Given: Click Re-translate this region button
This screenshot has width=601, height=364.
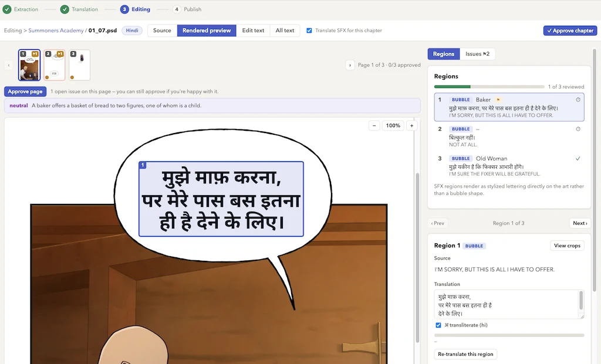Looking at the screenshot, I should [x=465, y=354].
